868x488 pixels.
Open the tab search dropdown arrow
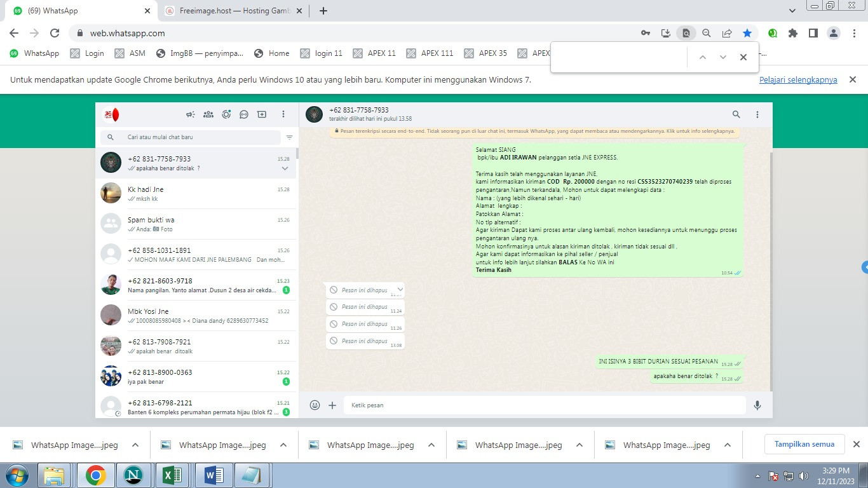(x=792, y=11)
